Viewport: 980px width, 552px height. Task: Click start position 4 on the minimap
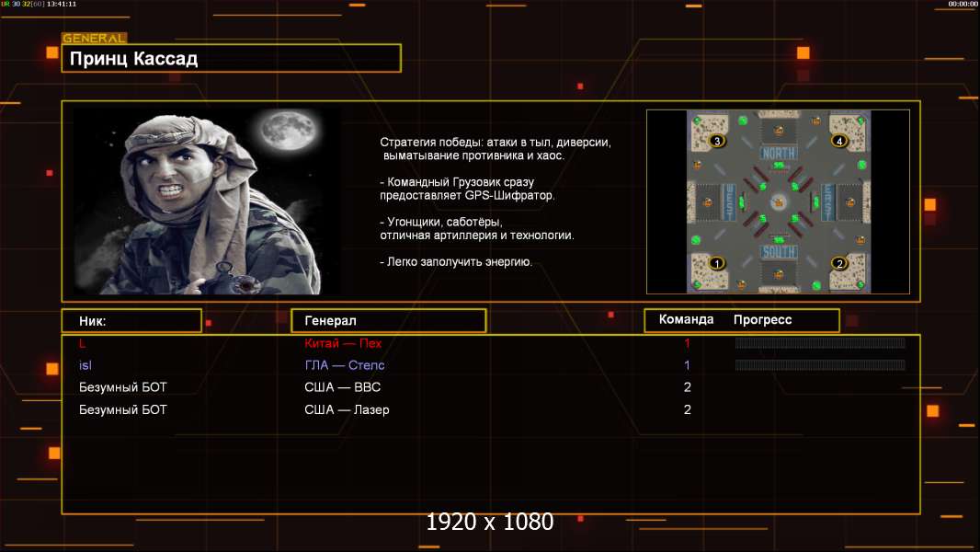(839, 141)
